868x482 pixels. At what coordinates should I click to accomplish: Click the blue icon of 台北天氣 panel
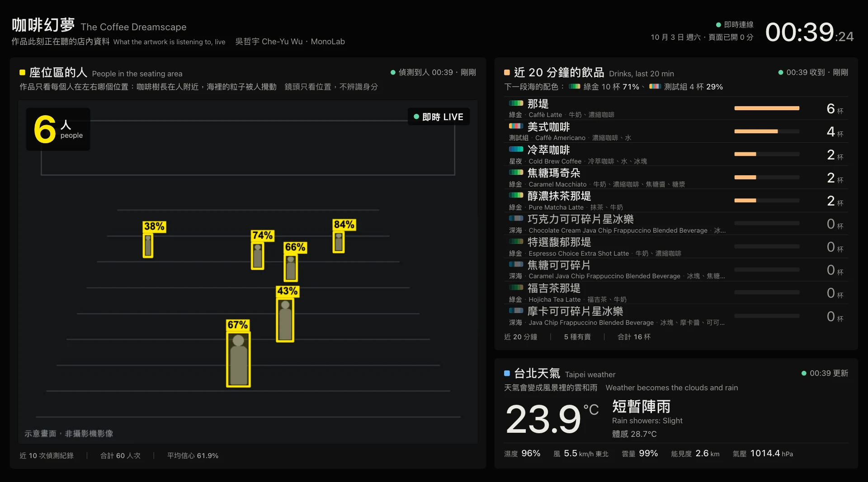507,374
